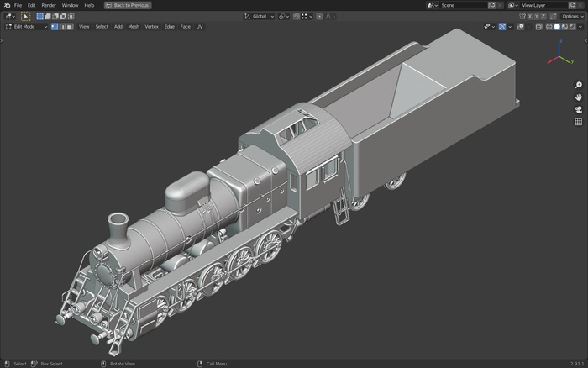Image resolution: width=588 pixels, height=368 pixels.
Task: Open the Vertex menu button
Action: 151,27
